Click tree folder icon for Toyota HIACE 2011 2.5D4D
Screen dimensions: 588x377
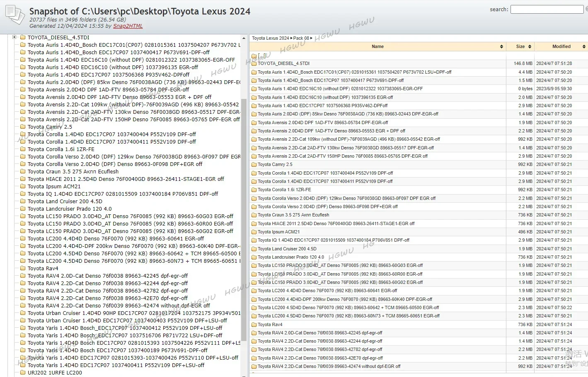pyautogui.click(x=23, y=179)
